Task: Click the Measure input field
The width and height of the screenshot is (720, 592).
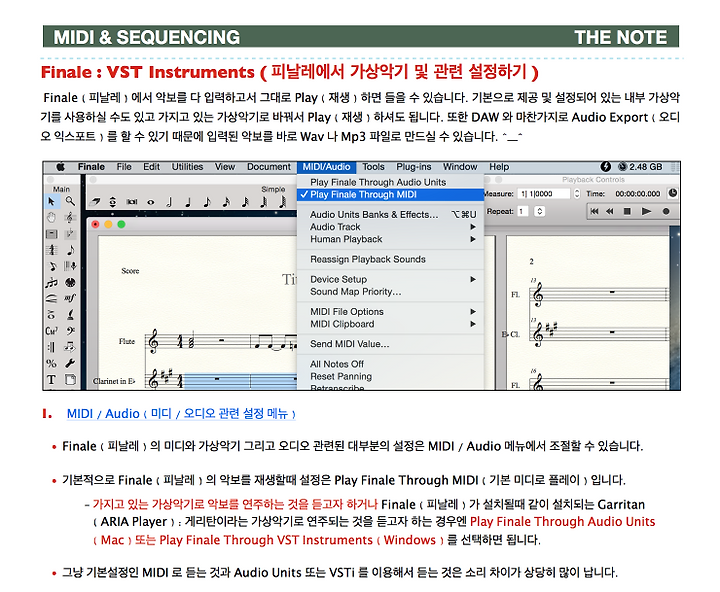Action: tap(544, 194)
